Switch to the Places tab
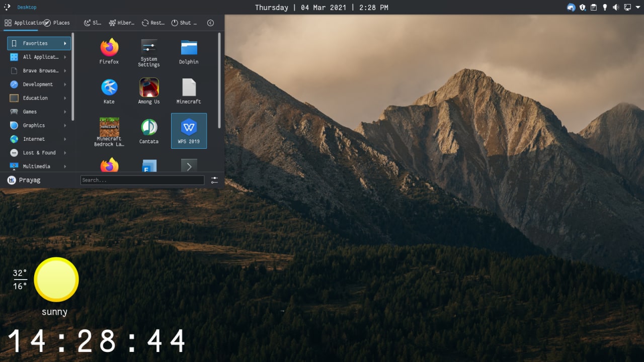The height and width of the screenshot is (362, 644). coord(57,23)
